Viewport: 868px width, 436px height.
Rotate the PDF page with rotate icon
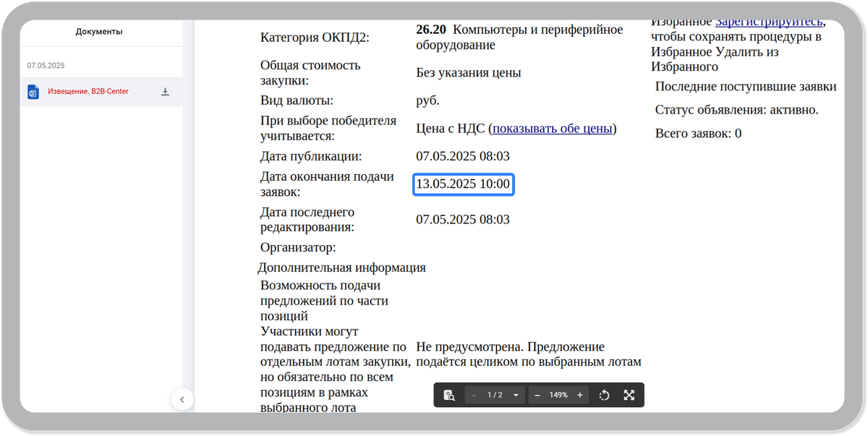604,395
